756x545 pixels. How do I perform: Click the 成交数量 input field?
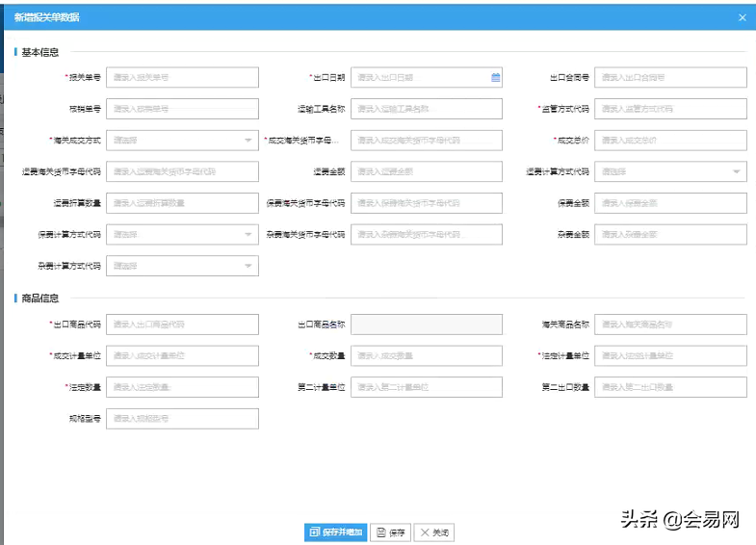point(426,356)
